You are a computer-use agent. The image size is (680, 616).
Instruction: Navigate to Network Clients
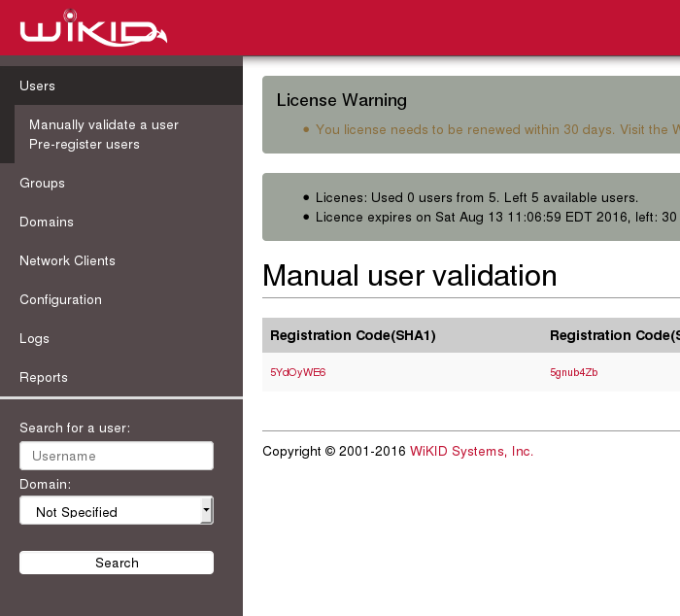pyautogui.click(x=67, y=260)
